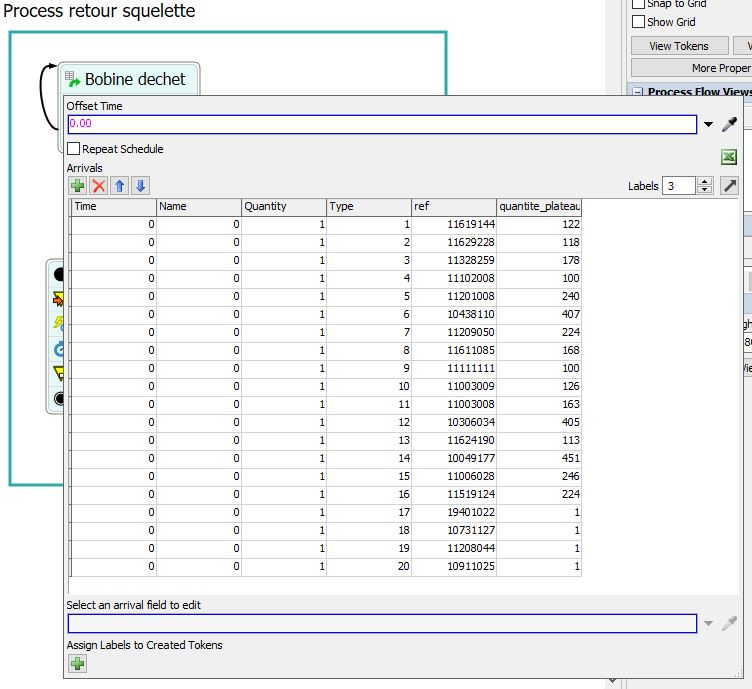
Task: Open the Offset Time dropdown arrow
Action: point(709,125)
